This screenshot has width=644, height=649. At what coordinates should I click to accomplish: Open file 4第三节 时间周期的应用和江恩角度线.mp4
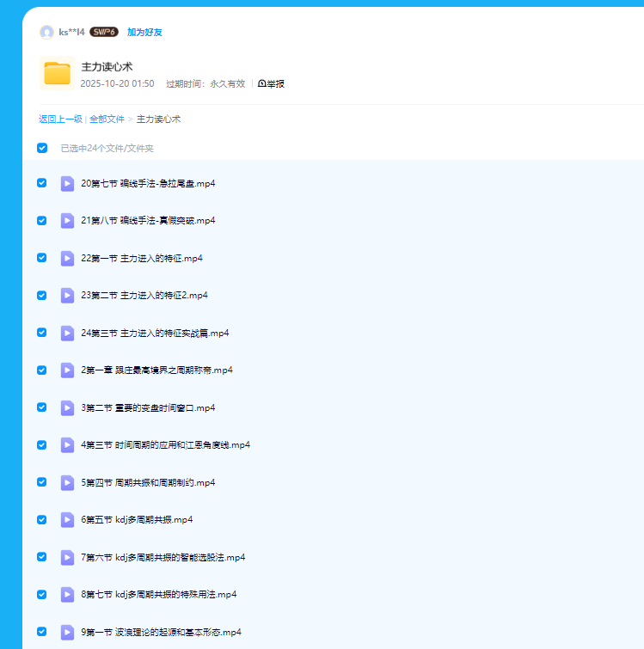point(165,445)
